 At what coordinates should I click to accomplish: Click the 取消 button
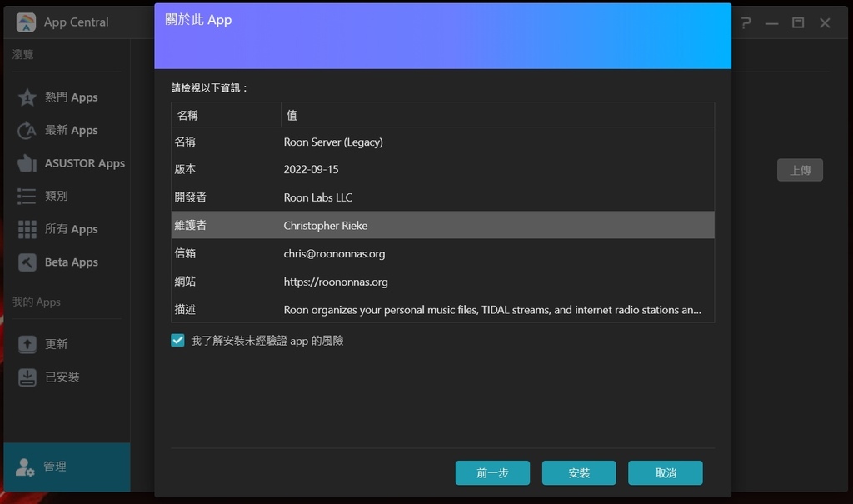666,473
